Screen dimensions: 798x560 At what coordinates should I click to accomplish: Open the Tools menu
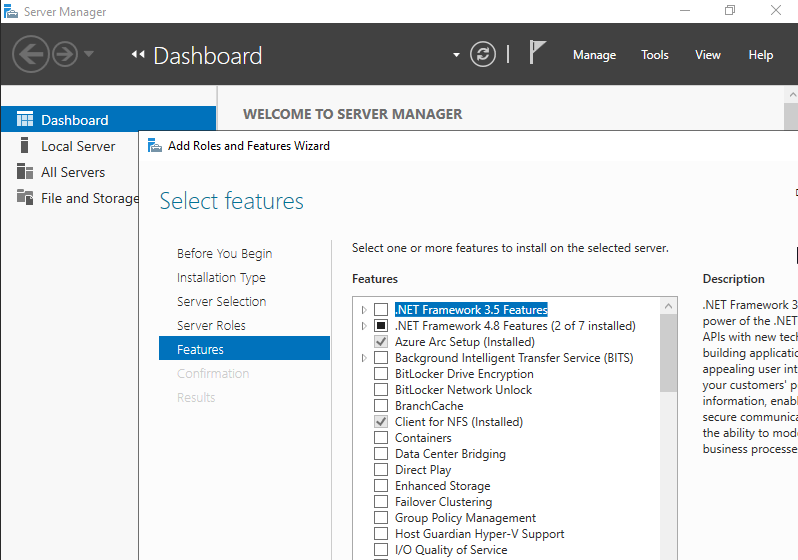tap(654, 55)
